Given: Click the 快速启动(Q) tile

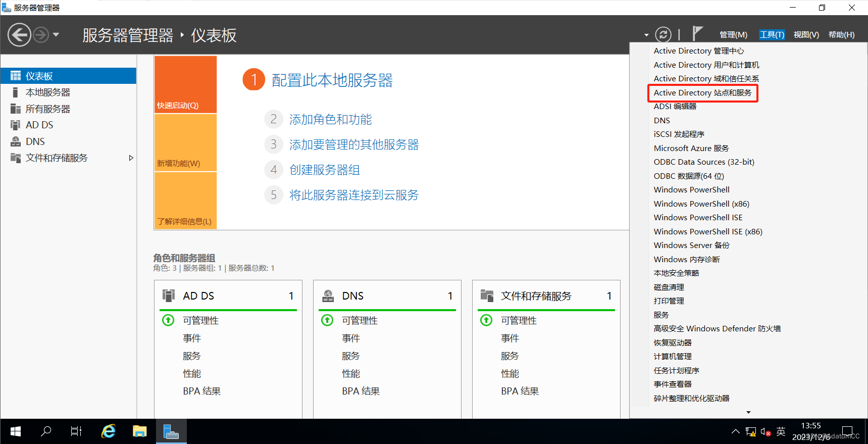Looking at the screenshot, I should pos(185,84).
